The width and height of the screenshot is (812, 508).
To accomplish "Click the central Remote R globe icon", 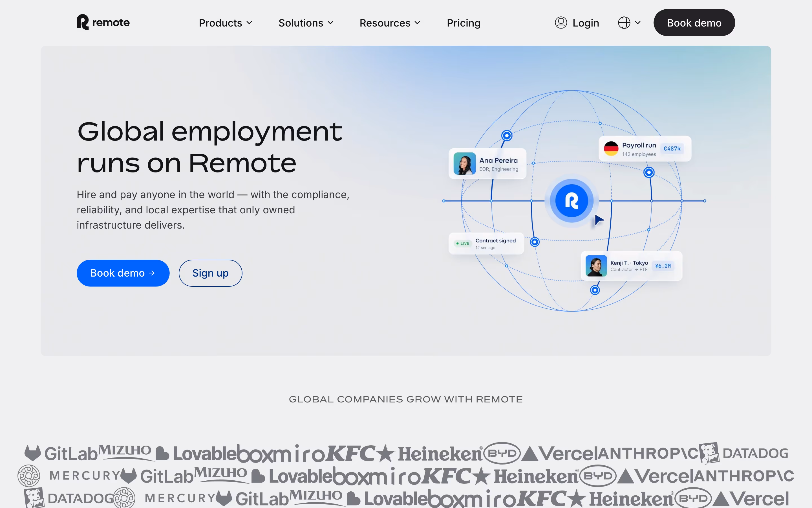I will pyautogui.click(x=572, y=201).
